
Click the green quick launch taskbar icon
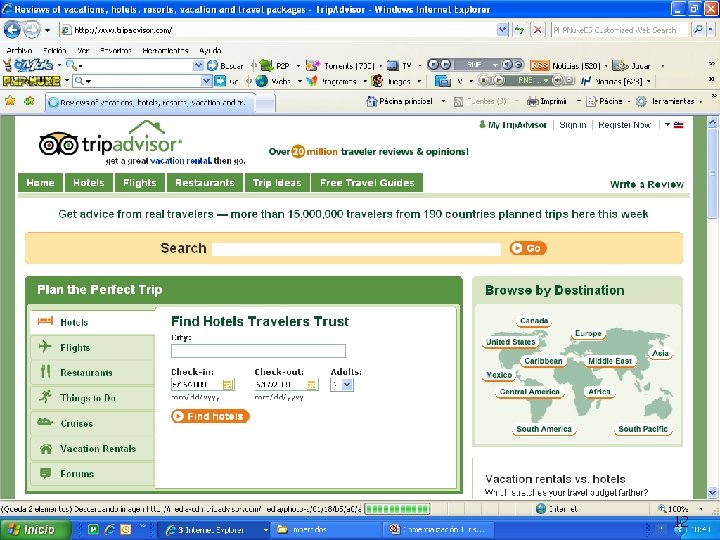click(x=93, y=529)
